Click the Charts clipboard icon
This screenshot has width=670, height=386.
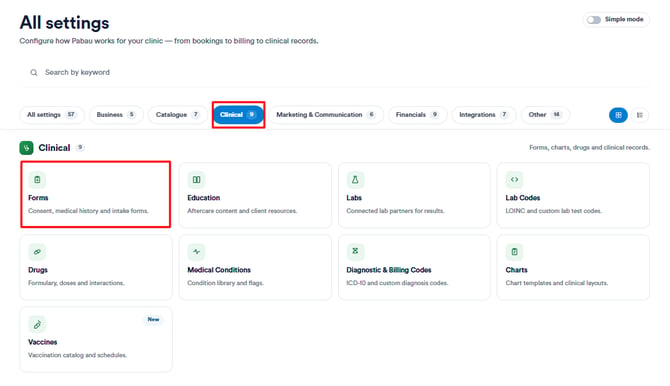coord(514,252)
